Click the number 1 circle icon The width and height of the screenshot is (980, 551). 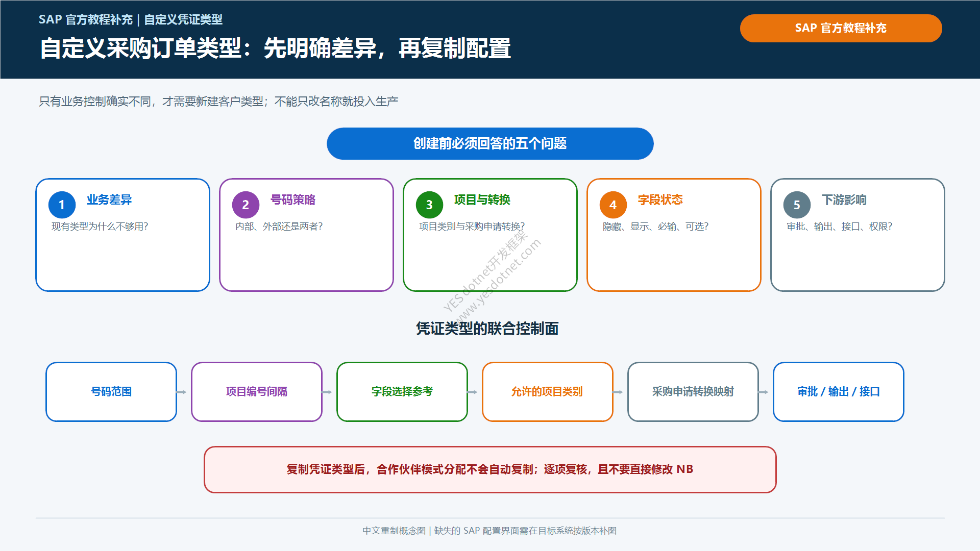(62, 205)
